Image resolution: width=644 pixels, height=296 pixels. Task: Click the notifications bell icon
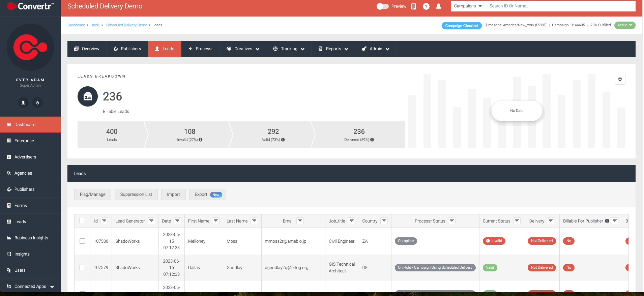click(x=438, y=6)
